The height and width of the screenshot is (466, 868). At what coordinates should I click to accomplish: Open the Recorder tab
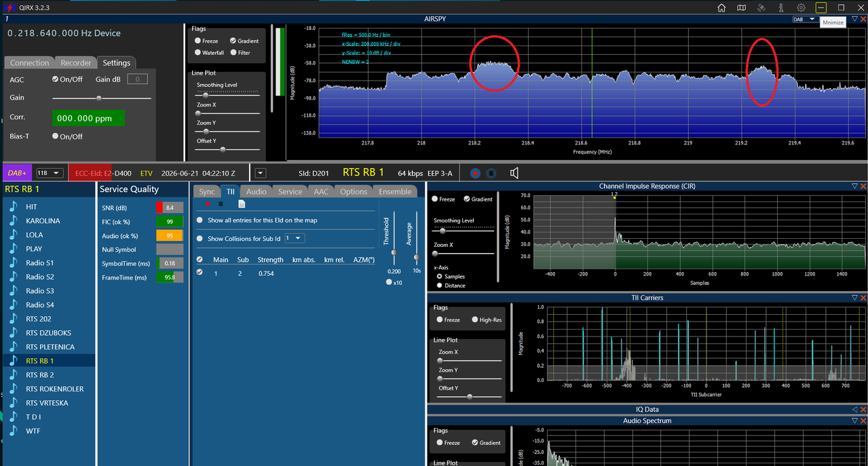pos(76,62)
